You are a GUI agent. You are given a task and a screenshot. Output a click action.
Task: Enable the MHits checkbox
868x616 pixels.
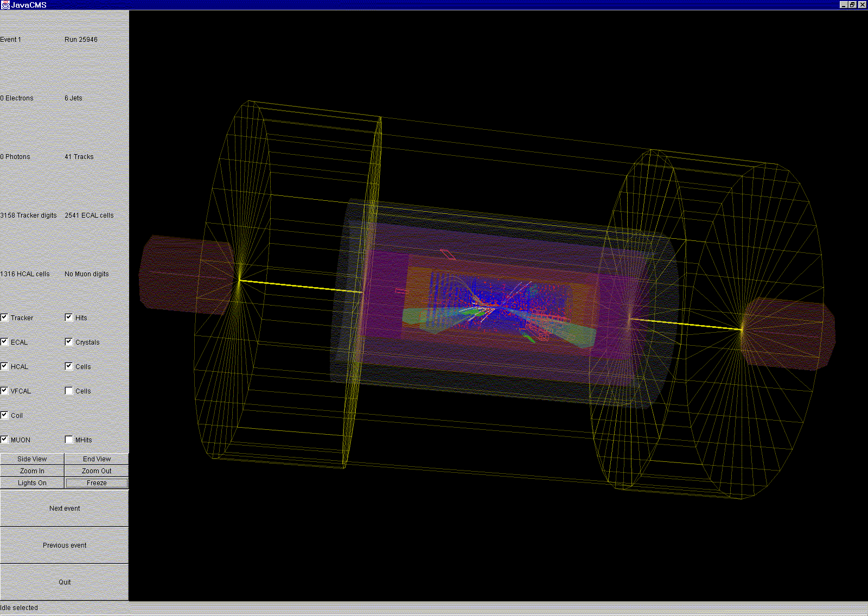[69, 439]
